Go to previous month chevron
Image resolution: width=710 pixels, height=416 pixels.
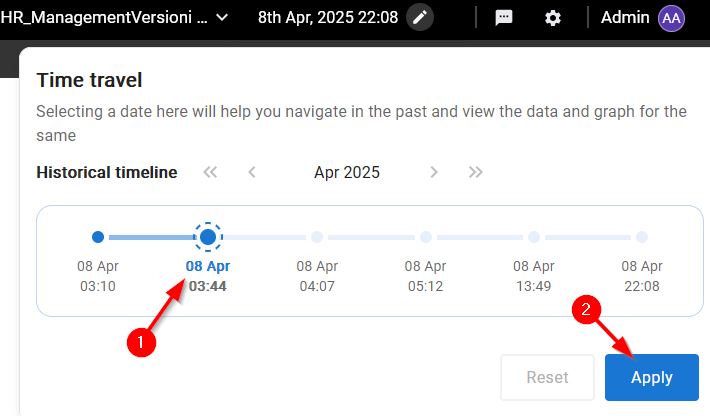tap(252, 172)
